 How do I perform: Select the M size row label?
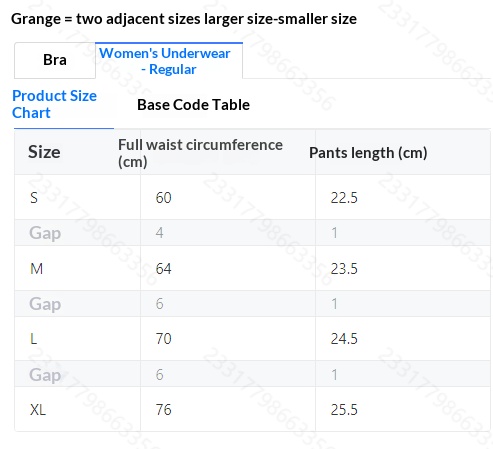point(36,268)
